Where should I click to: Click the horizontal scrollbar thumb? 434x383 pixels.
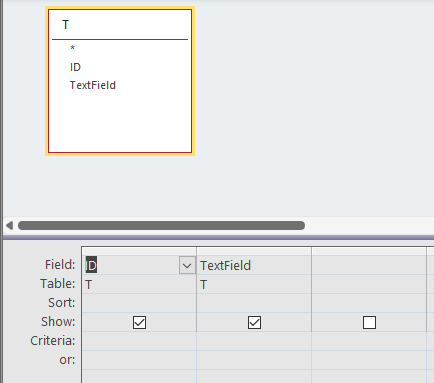click(161, 226)
